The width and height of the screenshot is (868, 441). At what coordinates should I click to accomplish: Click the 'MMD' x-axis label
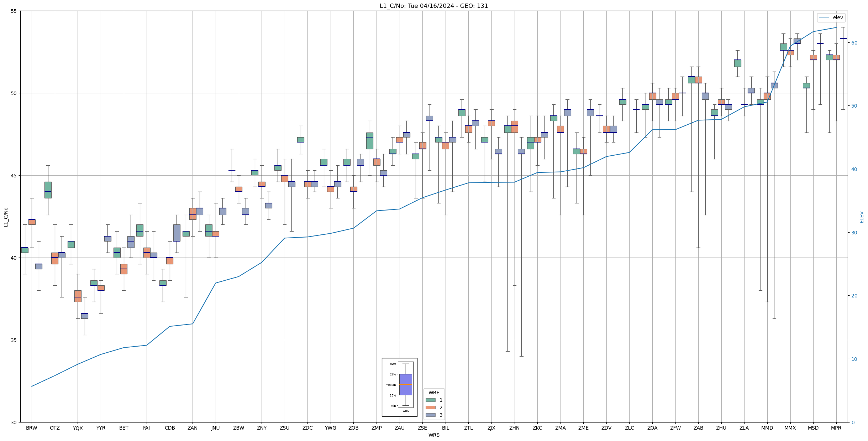(767, 428)
